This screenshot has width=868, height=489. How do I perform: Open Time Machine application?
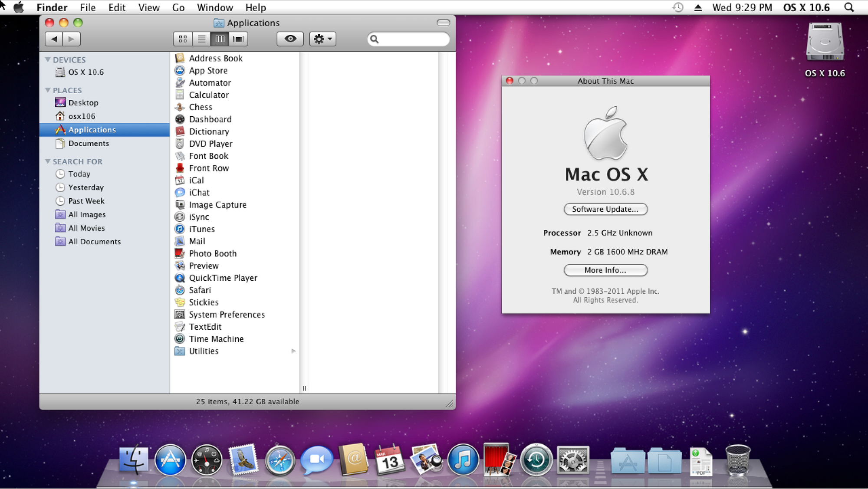[x=217, y=339]
